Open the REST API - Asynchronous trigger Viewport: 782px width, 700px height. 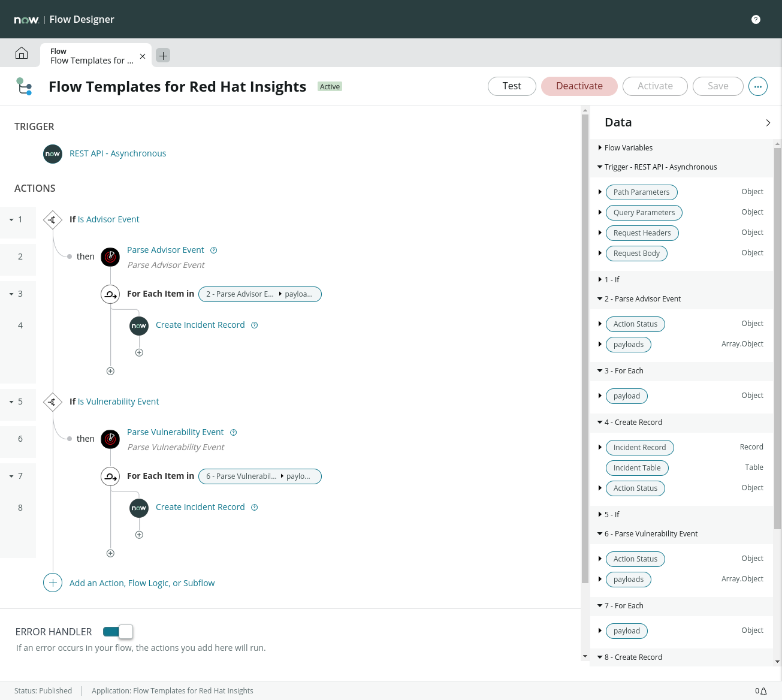click(x=117, y=153)
